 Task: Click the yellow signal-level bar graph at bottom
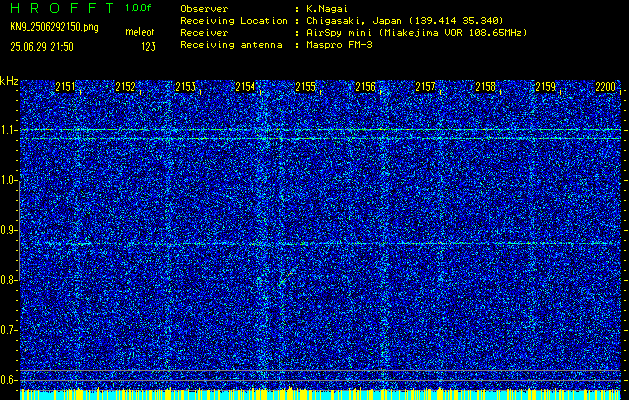(320, 394)
